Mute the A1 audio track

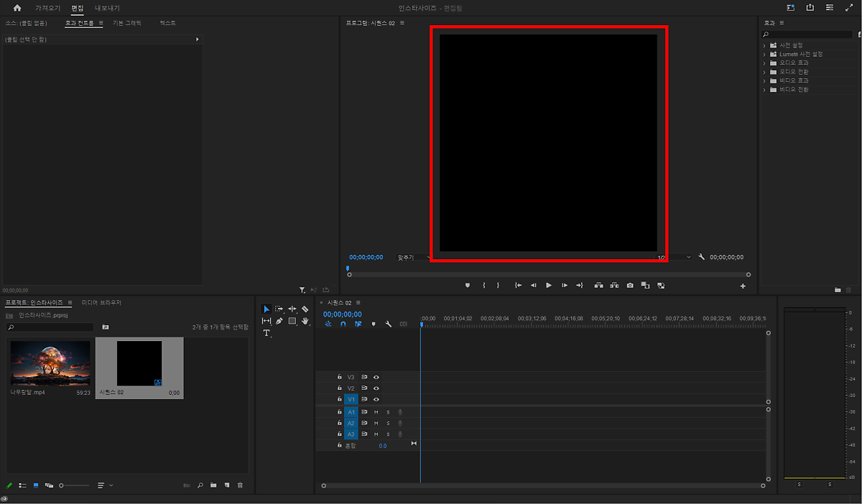(x=376, y=412)
